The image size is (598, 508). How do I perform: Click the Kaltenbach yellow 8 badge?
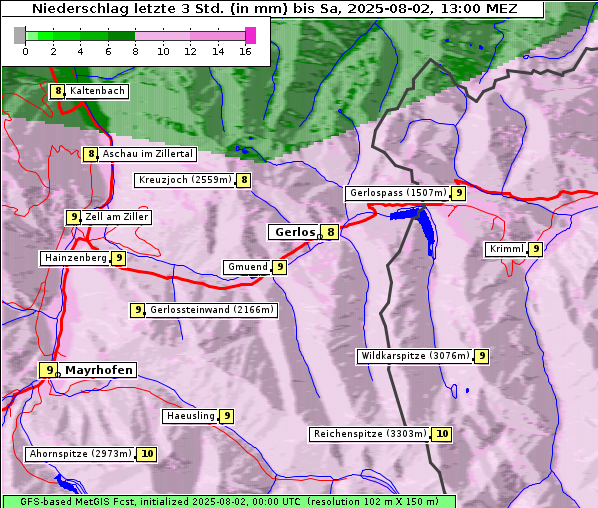pos(57,91)
